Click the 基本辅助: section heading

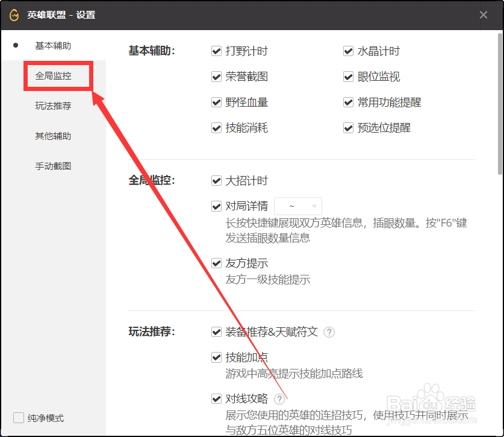pos(152,51)
